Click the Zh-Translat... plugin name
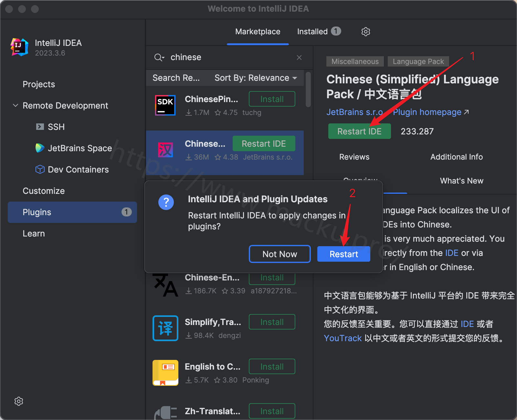The image size is (517, 420). [x=213, y=411]
